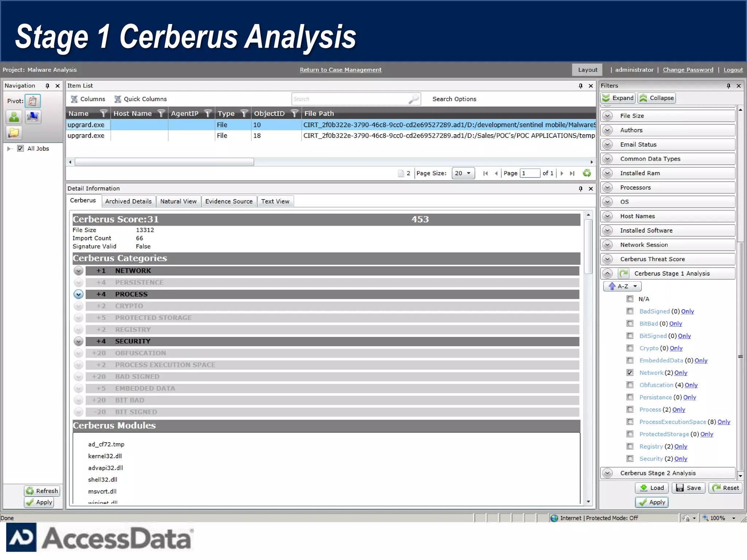
Task: Click the refresh icon beside Cerberus Stage 1 Analysis
Action: [624, 273]
